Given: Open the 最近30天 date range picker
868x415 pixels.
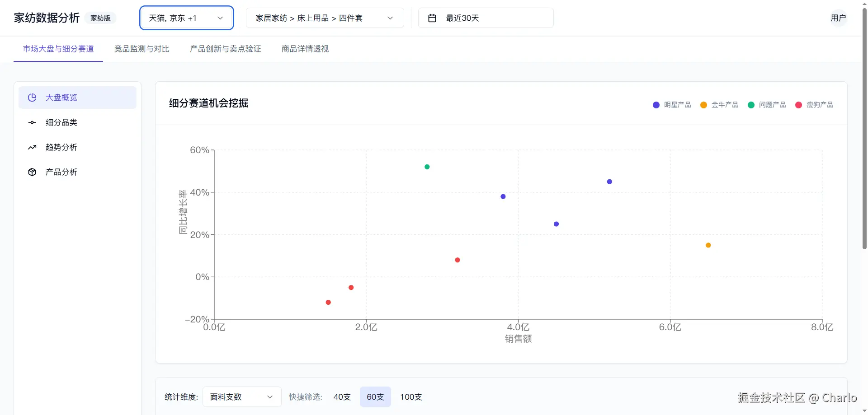Looking at the screenshot, I should (486, 18).
